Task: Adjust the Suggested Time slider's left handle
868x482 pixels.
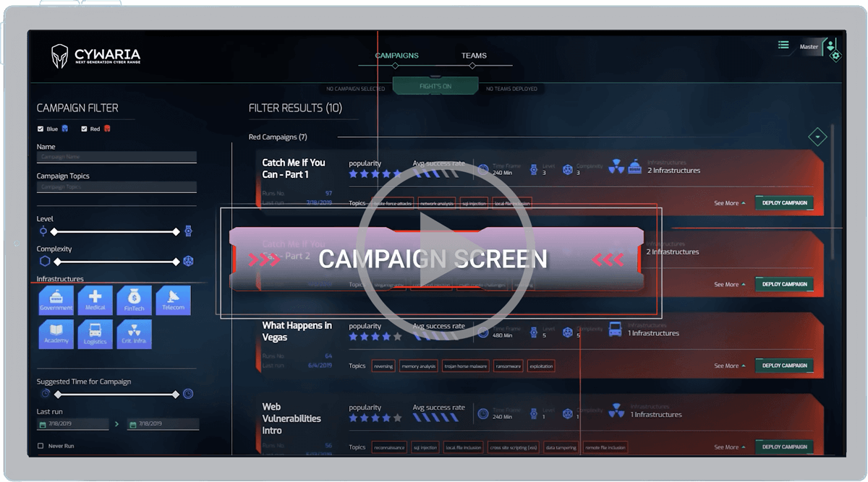Action: pos(58,395)
